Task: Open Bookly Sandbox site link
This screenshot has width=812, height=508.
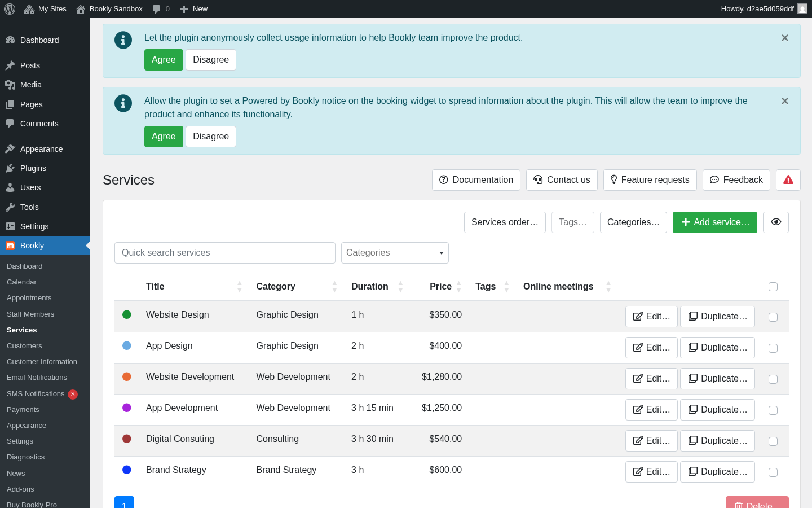Action: (x=109, y=9)
